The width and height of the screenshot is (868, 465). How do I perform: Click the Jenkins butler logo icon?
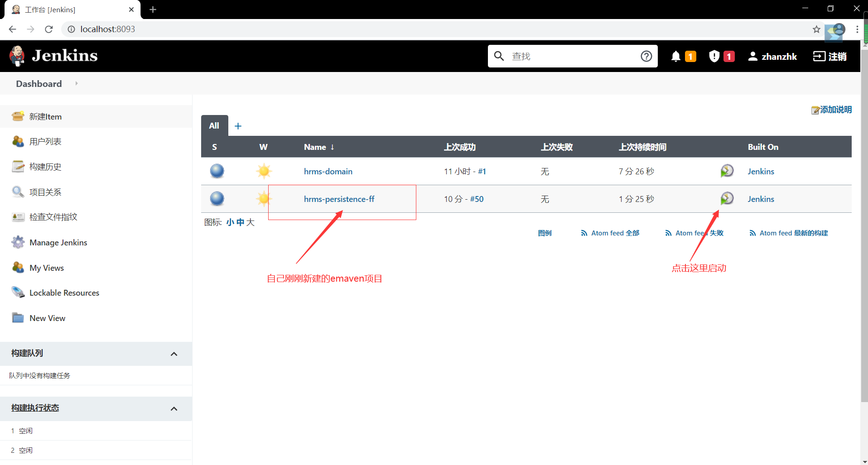[17, 56]
